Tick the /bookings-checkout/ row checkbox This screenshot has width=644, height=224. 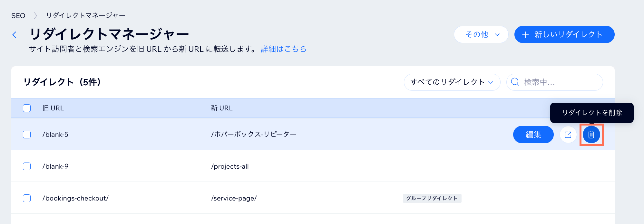click(x=27, y=198)
